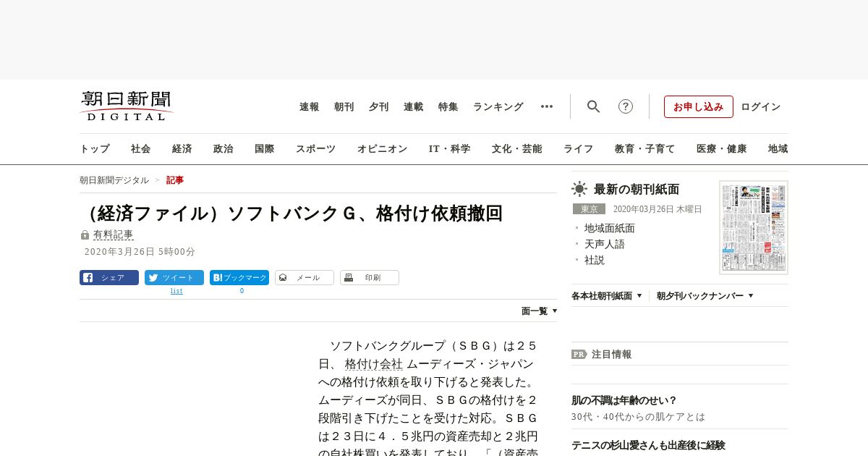The height and width of the screenshot is (456, 868).
Task: Click the ログイン link
Action: pos(761,106)
